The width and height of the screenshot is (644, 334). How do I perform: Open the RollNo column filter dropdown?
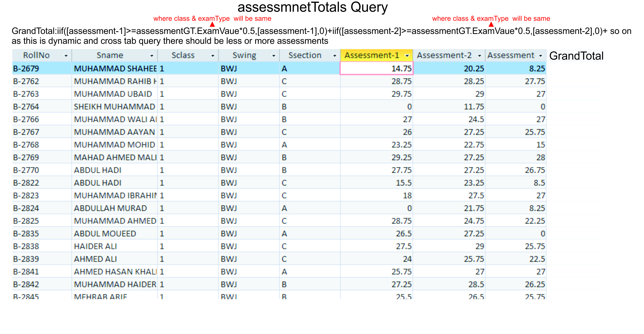(x=66, y=56)
